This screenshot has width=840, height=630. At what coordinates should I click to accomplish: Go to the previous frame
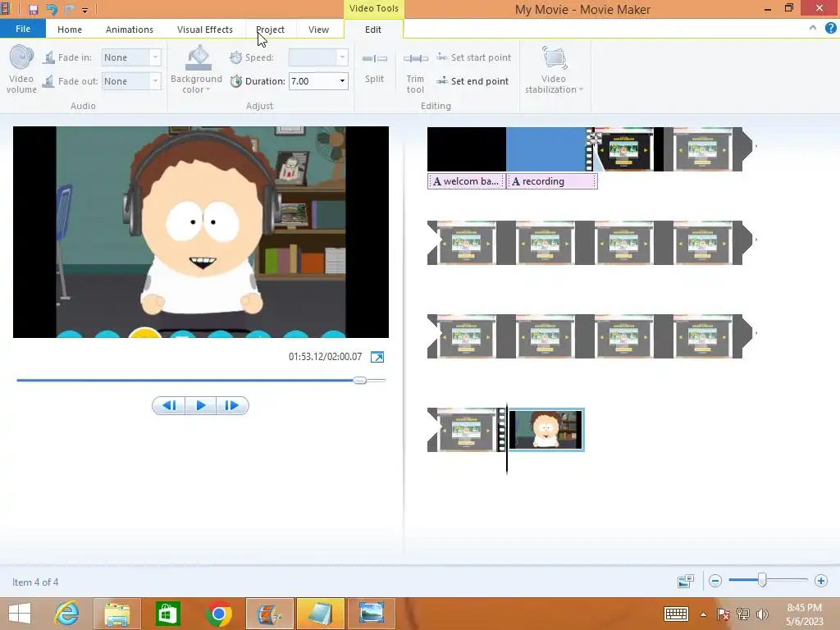pos(169,405)
